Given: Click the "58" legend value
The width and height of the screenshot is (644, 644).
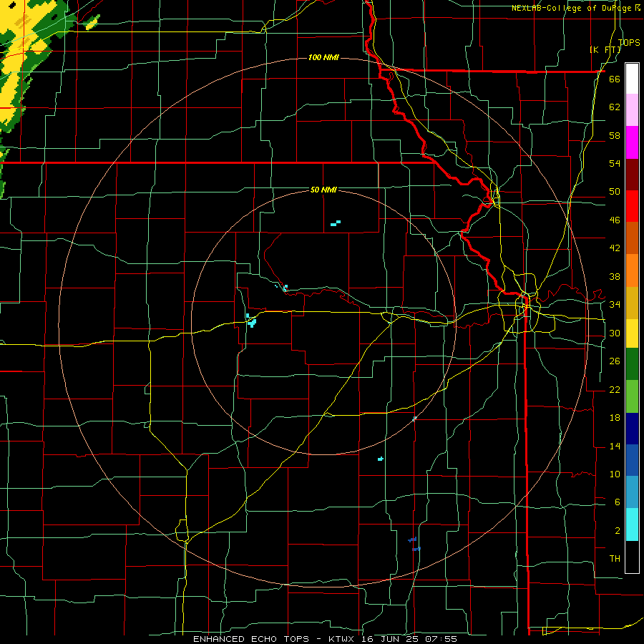Looking at the screenshot, I should [615, 135].
